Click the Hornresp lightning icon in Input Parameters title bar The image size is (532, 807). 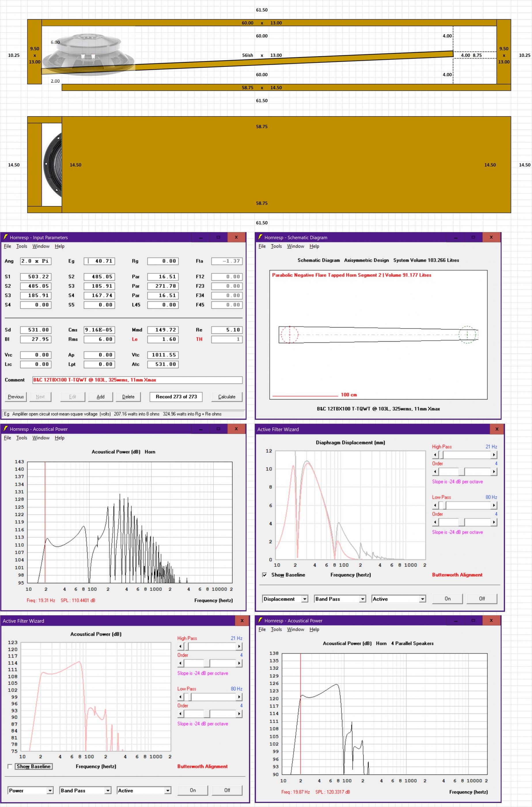point(5,237)
